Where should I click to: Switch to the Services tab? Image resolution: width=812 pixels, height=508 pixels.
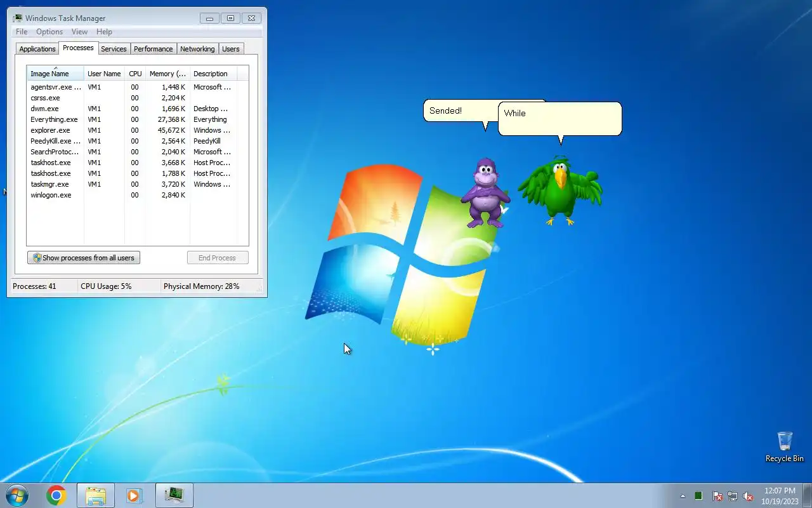coord(114,49)
